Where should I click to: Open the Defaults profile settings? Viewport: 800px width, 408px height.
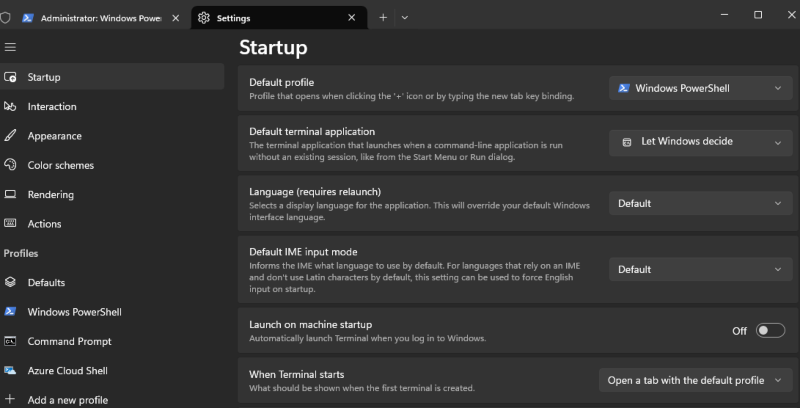(x=112, y=282)
